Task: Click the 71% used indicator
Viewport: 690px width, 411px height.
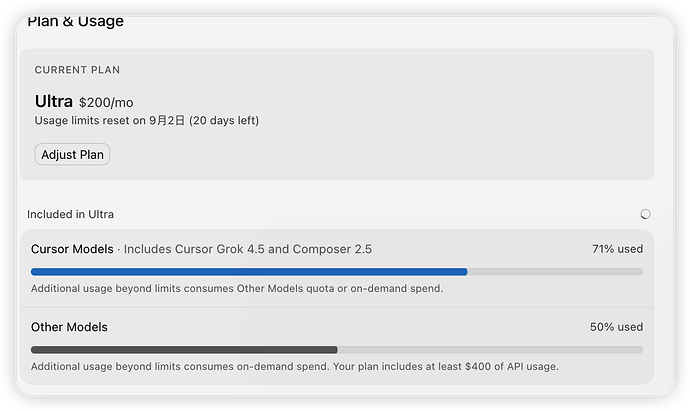Action: [617, 249]
